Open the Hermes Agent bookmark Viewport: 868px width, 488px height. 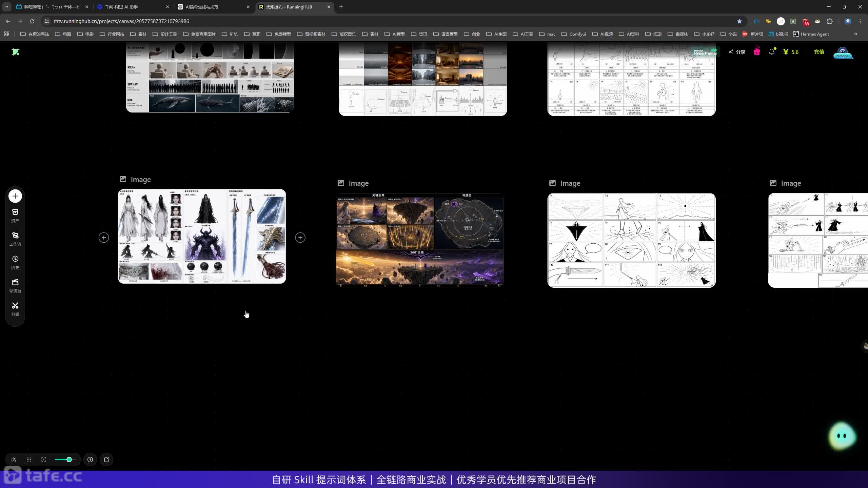pyautogui.click(x=811, y=34)
